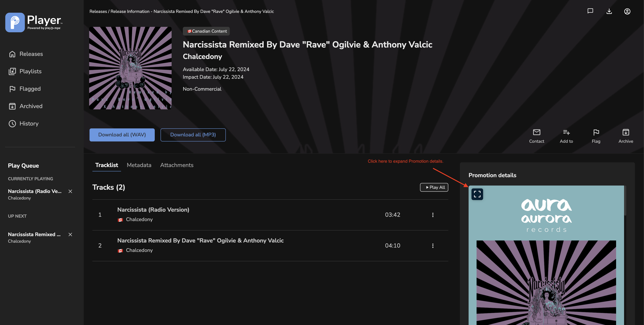Switch to the Metadata tab

(139, 165)
